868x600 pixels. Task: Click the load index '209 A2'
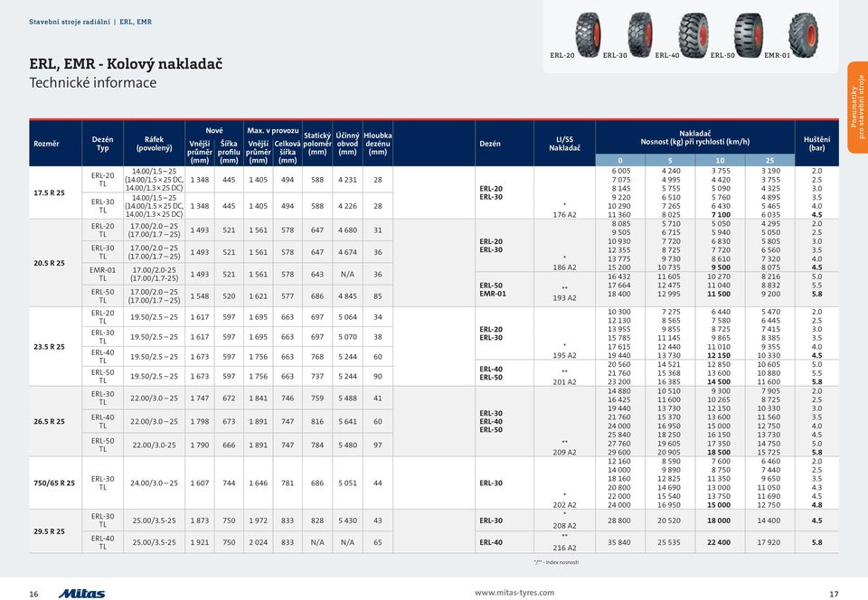point(564,452)
